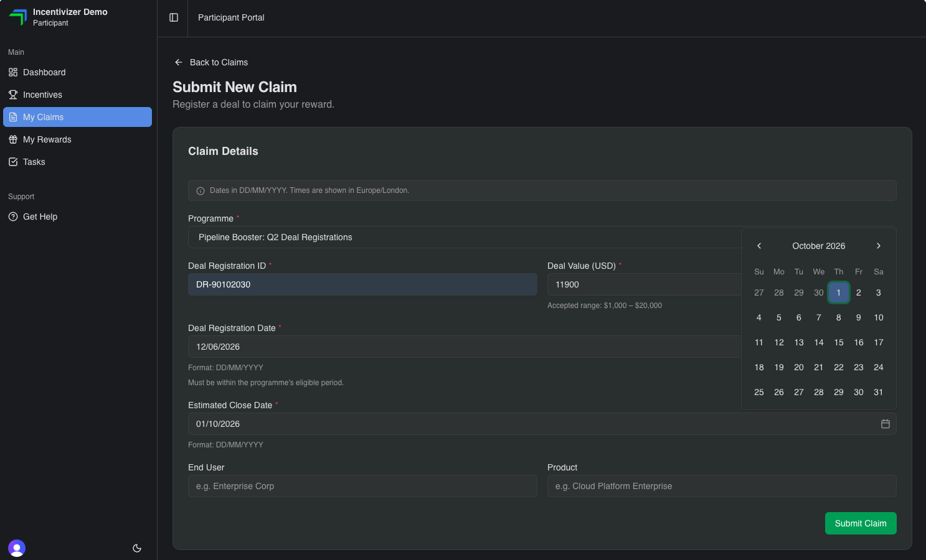Choose October 21 in the calendar
Screen dimensions: 926x560
(819, 367)
